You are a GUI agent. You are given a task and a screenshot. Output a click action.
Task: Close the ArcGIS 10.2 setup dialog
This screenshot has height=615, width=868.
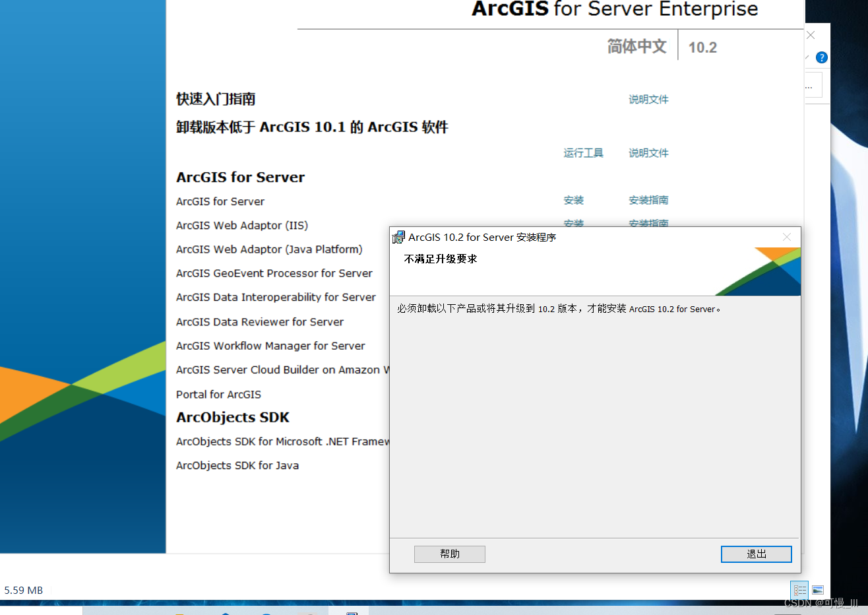786,237
